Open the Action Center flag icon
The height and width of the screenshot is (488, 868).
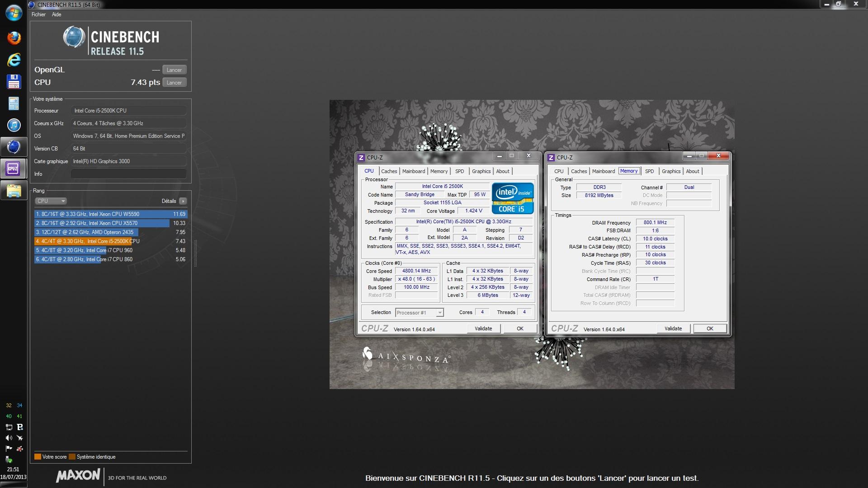(9, 449)
